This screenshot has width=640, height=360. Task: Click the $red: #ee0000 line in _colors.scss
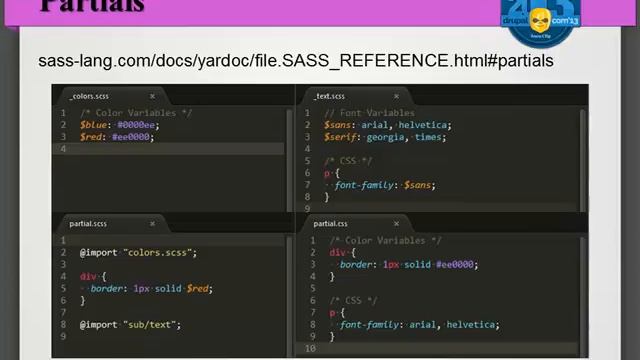117,137
